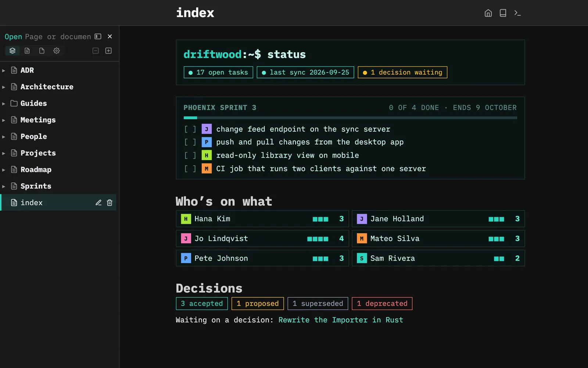Click the P avatar on the push and pull task
Viewport: 588px width, 368px height.
point(207,142)
